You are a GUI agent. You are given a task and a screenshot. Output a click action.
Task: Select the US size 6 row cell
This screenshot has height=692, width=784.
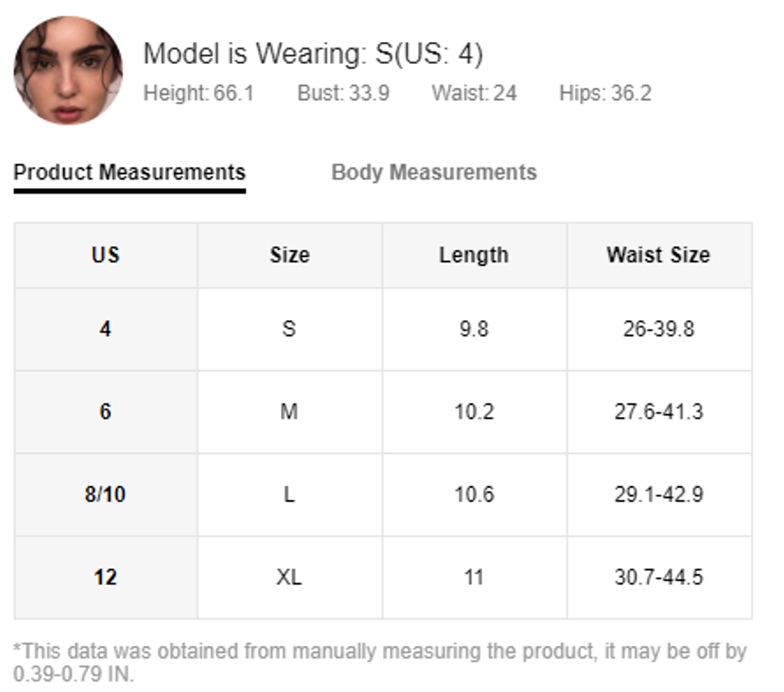pyautogui.click(x=106, y=412)
